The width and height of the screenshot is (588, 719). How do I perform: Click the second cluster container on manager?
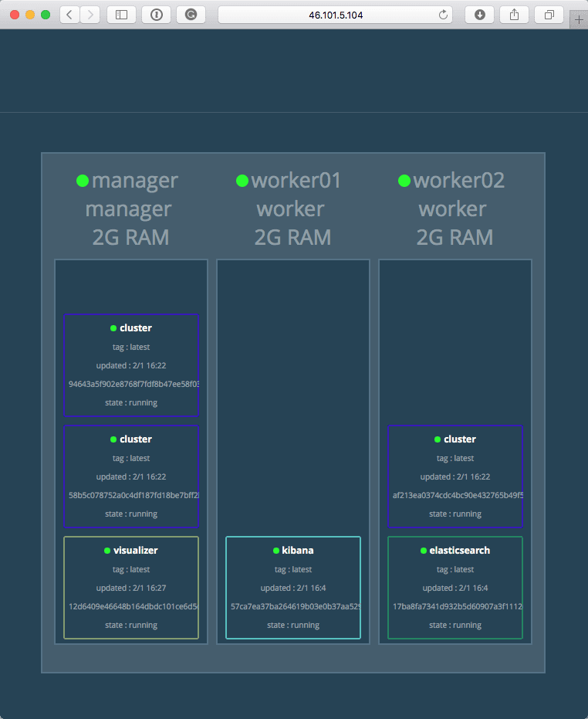131,477
